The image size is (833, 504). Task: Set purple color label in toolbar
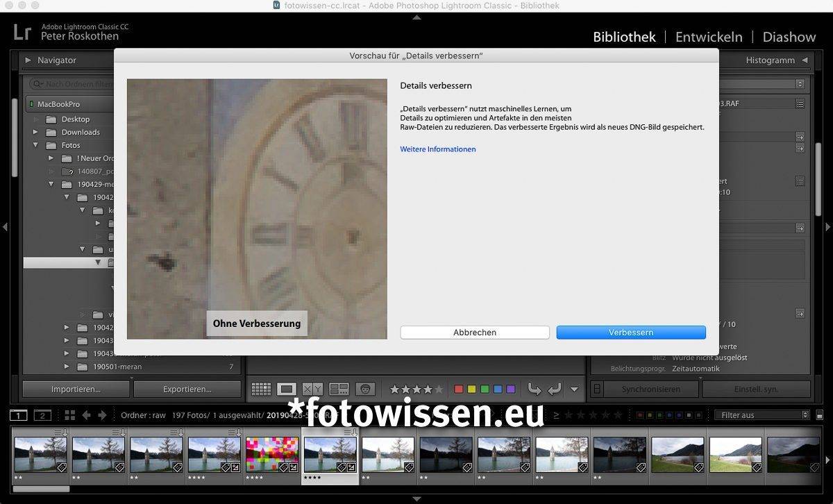[511, 389]
